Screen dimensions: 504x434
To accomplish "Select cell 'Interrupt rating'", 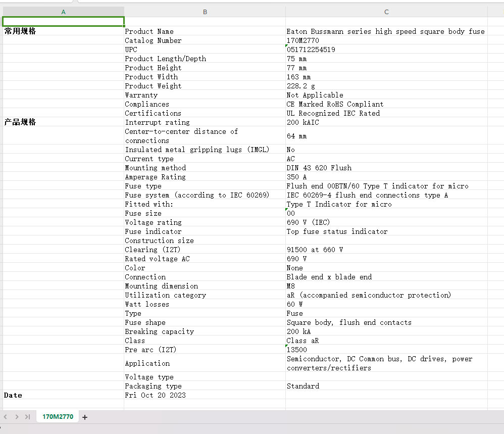I will pyautogui.click(x=205, y=122).
